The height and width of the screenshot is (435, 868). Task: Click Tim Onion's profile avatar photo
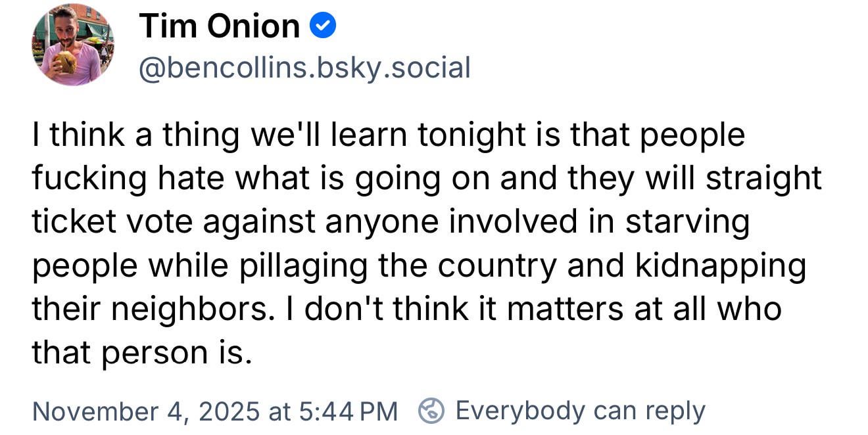coord(72,45)
